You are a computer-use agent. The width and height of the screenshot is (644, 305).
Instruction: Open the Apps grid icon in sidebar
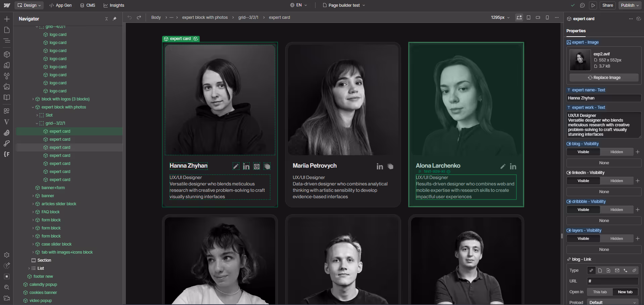[7, 111]
